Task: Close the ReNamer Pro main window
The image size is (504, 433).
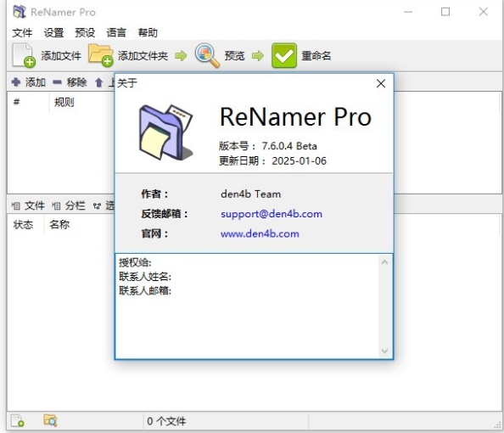Action: pyautogui.click(x=484, y=12)
